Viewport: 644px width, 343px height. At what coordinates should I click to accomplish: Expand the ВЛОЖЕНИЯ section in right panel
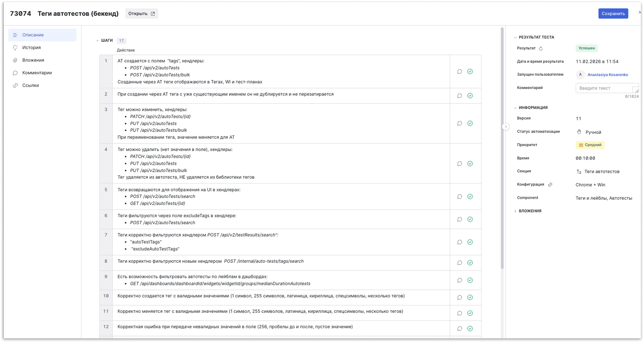coord(515,211)
